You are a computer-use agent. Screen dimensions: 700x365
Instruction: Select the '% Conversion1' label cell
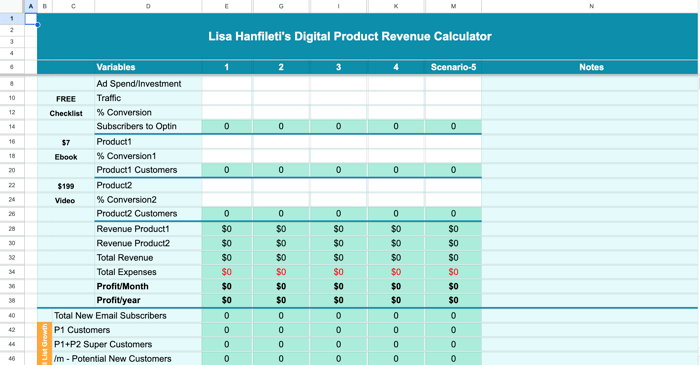coord(148,156)
